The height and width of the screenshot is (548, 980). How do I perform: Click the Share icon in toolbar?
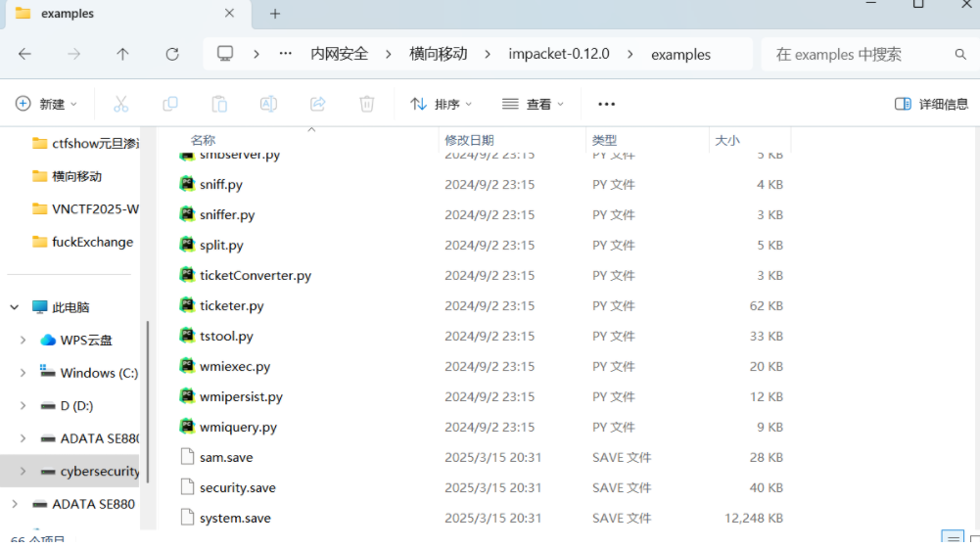pos(317,104)
